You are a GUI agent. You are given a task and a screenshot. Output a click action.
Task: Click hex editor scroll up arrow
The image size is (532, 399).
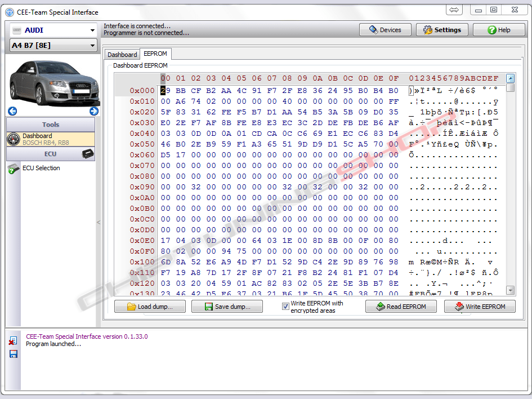(510, 79)
